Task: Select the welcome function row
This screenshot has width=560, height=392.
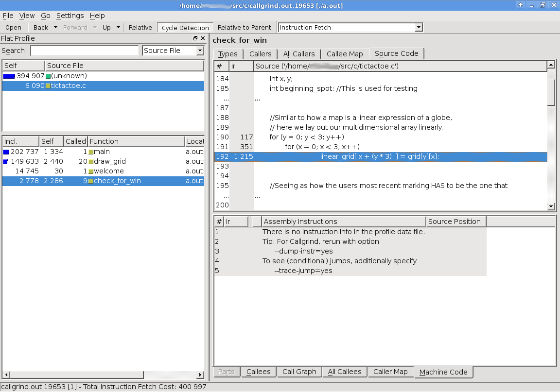Action: click(103, 171)
